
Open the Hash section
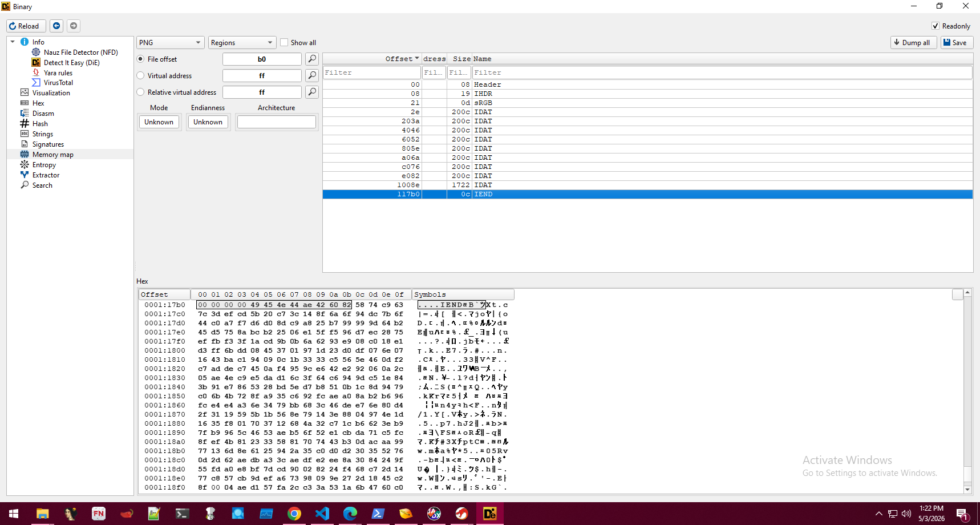click(x=40, y=124)
